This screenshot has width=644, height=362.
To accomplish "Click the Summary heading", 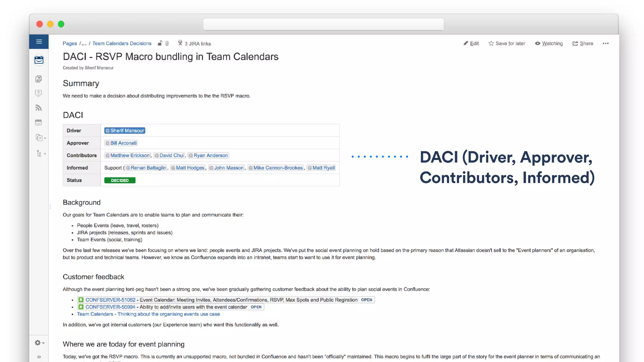I will point(81,83).
